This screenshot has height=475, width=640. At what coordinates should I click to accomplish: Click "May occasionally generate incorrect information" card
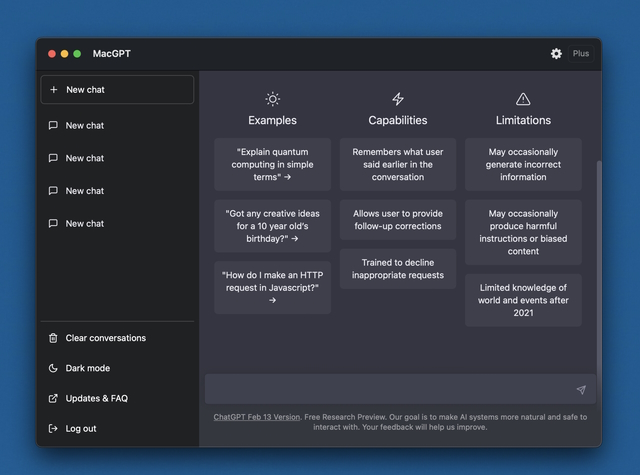pyautogui.click(x=523, y=164)
